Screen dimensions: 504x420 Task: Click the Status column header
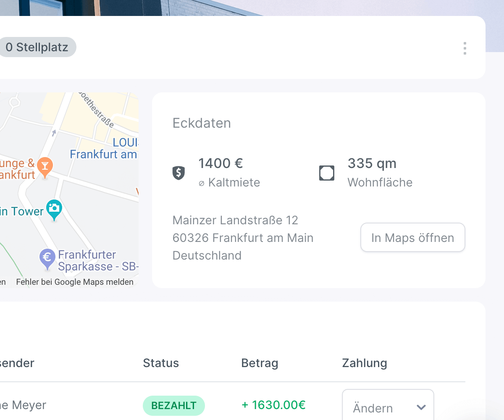point(161,363)
